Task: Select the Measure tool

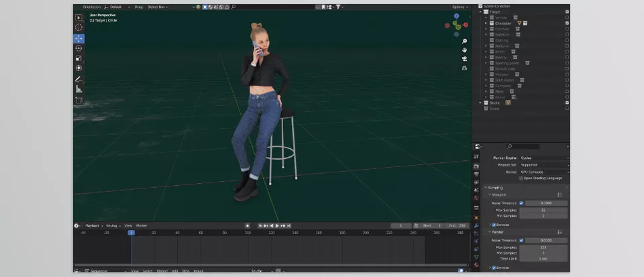Action: tap(79, 89)
